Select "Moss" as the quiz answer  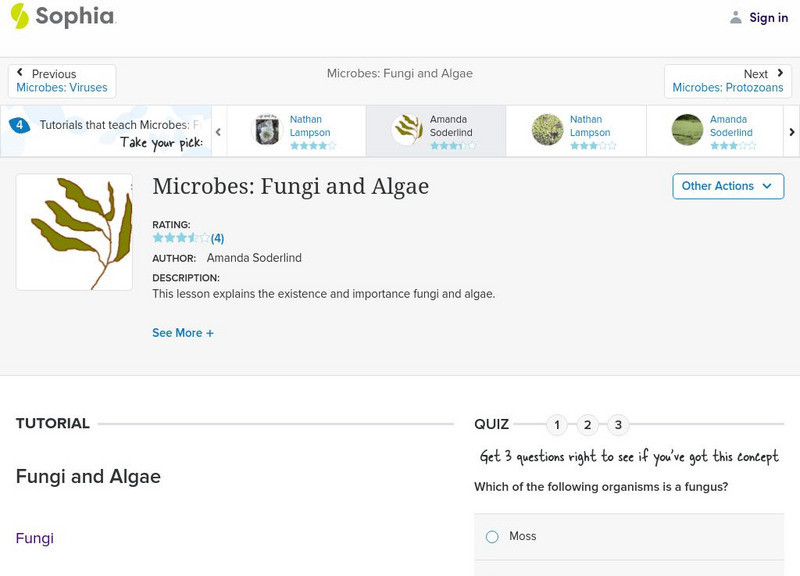pos(491,536)
